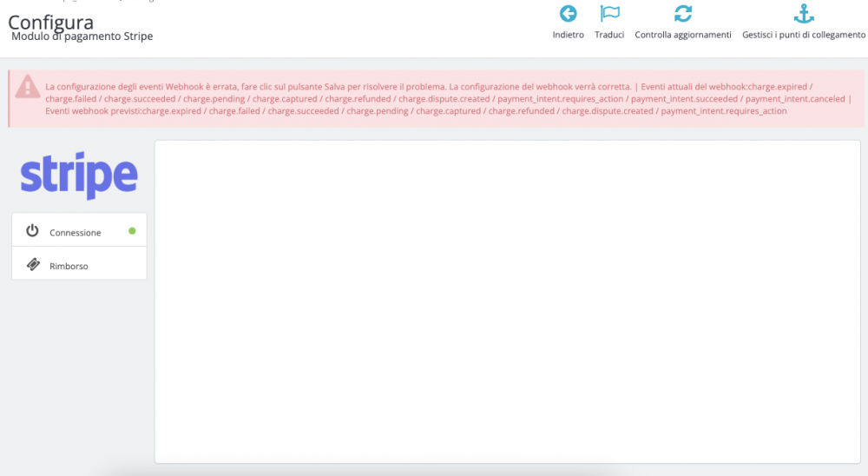Click the Indietro label
The height and width of the screenshot is (476, 868).
[x=568, y=35]
